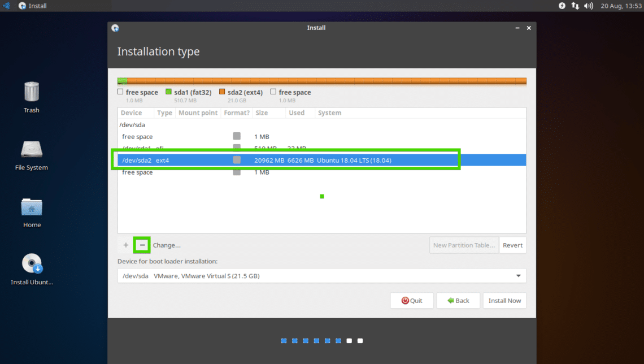Quit the installer
Viewport: 644px width, 364px height.
pos(411,301)
